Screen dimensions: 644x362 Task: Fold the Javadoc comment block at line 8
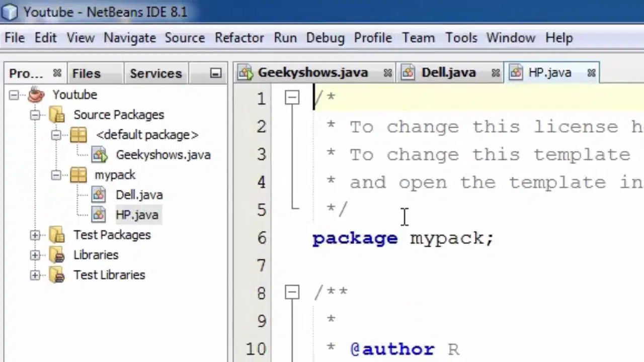pos(292,292)
